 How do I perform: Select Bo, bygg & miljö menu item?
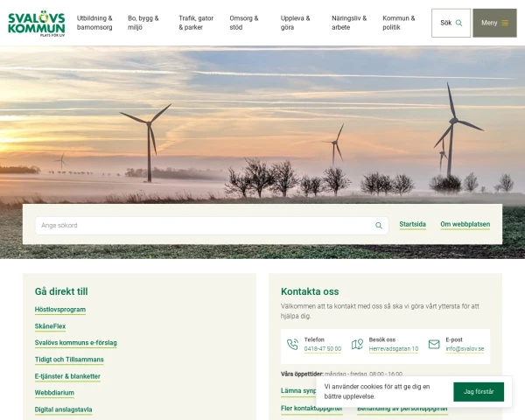click(x=143, y=23)
